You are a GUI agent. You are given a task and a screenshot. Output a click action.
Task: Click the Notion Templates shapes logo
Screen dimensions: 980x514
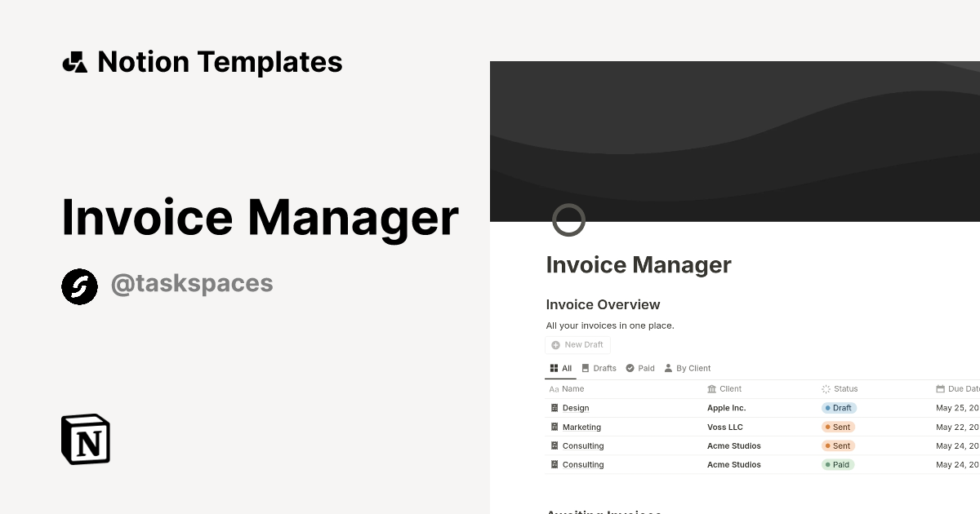74,62
